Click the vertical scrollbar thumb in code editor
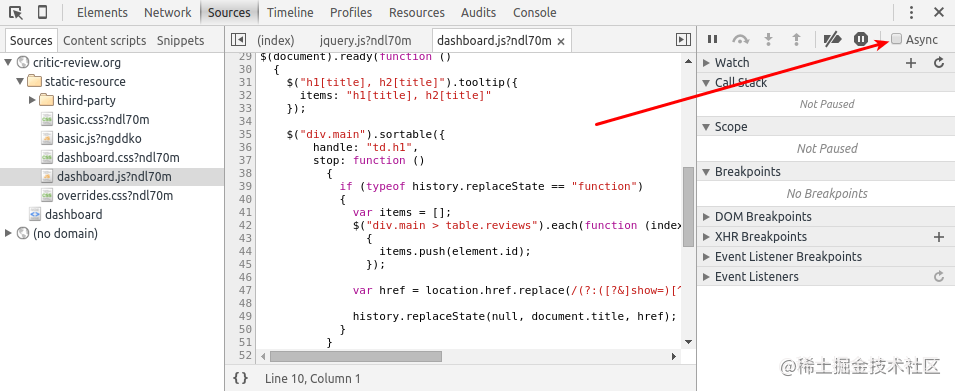 pyautogui.click(x=688, y=206)
